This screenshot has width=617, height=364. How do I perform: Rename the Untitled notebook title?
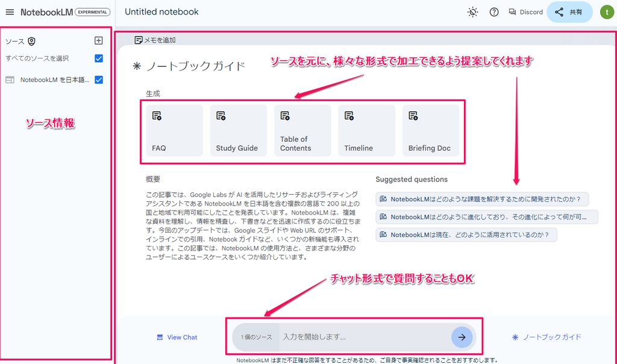pos(161,12)
